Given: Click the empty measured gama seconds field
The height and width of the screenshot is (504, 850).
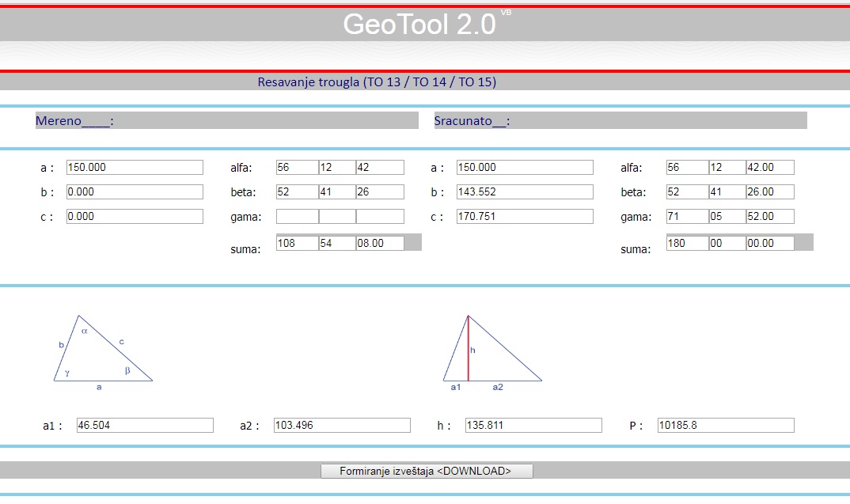Looking at the screenshot, I should [380, 217].
